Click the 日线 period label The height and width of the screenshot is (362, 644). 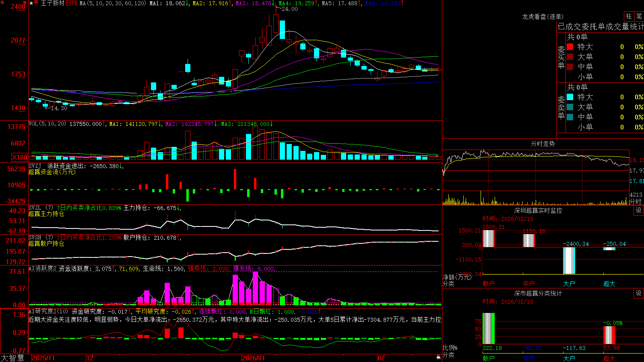71,3
